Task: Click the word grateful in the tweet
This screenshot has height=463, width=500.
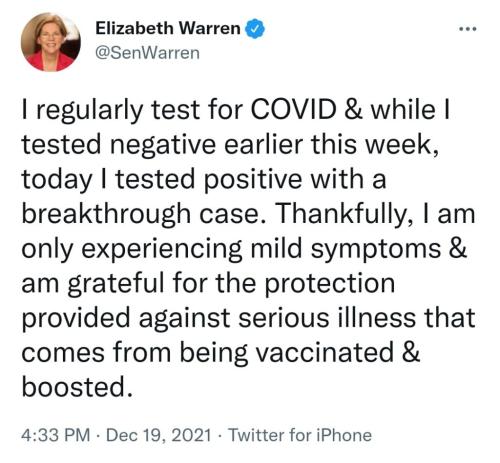Action: click(116, 284)
